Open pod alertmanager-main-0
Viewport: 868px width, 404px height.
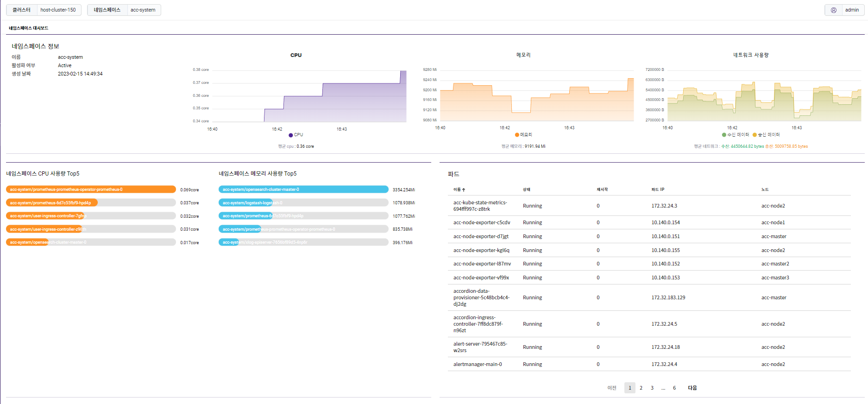(478, 364)
